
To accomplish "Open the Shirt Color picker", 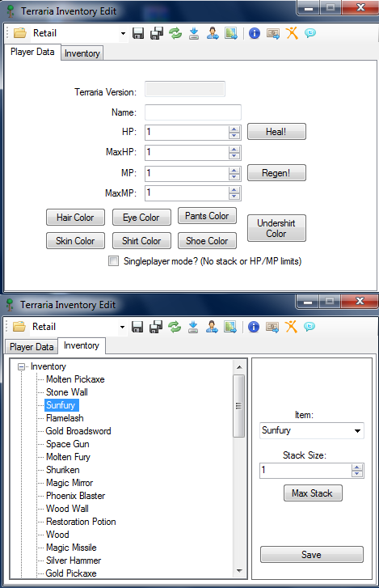I will click(x=141, y=241).
